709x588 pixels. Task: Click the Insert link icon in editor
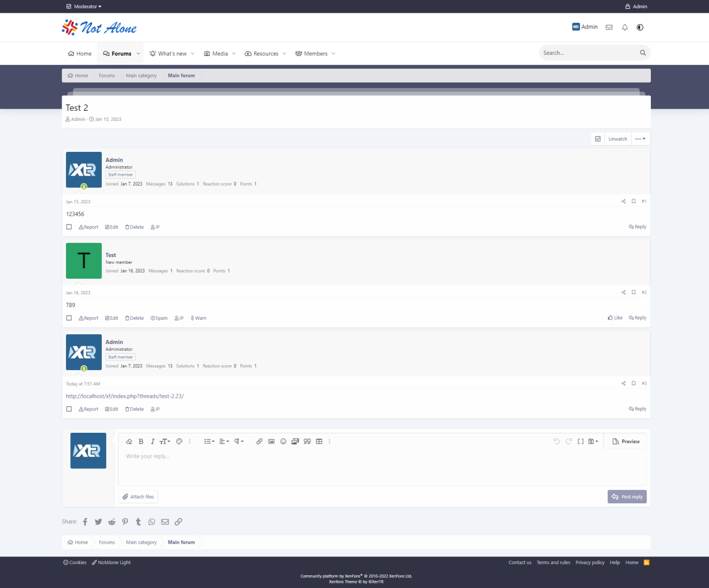pos(259,442)
